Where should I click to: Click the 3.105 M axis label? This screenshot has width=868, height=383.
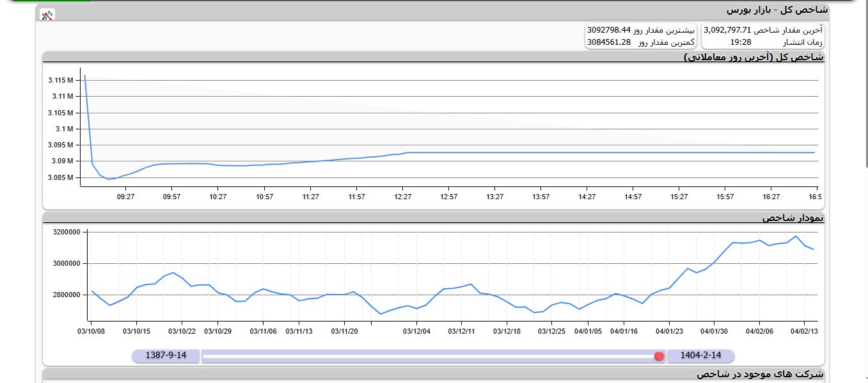[60, 113]
